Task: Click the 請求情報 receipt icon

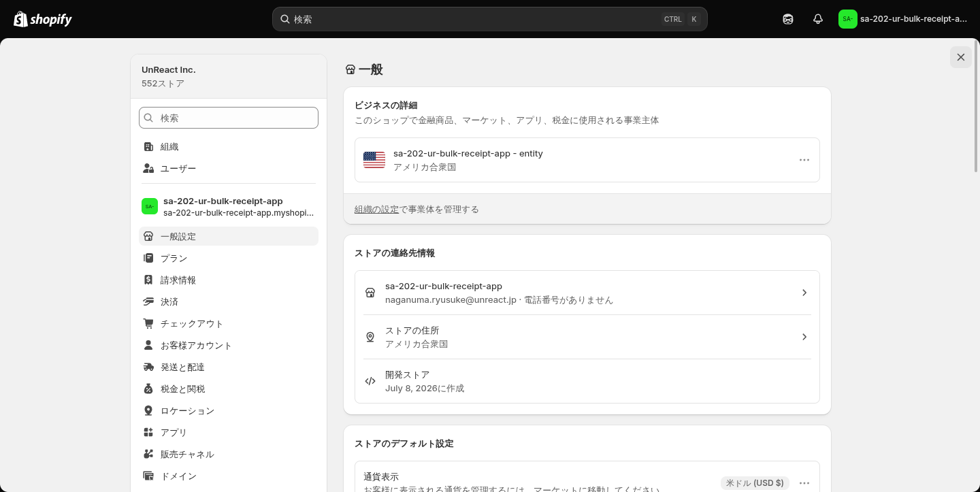Action: [x=148, y=280]
